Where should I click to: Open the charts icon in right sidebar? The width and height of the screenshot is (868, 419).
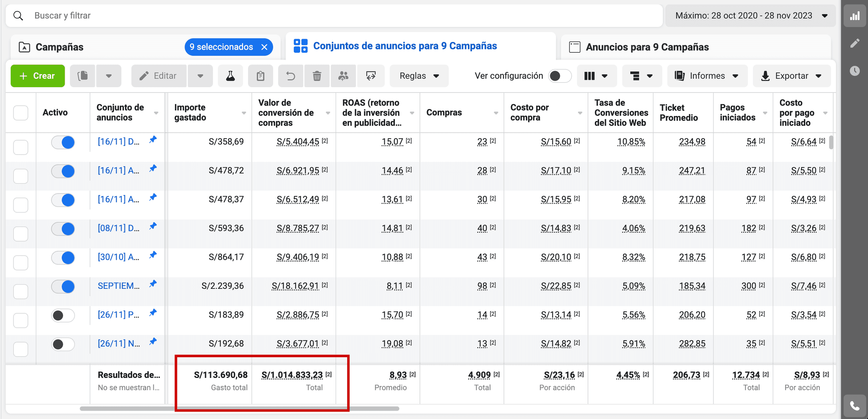855,16
